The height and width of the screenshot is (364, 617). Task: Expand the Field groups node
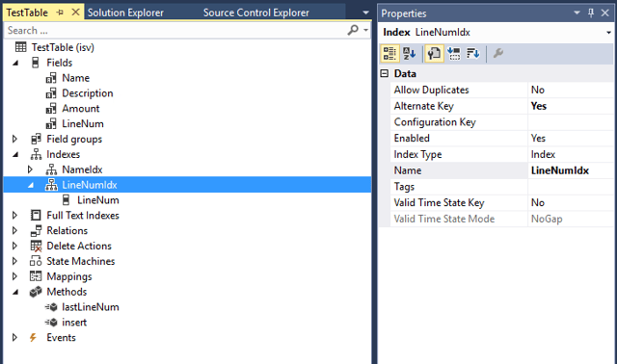[15, 139]
